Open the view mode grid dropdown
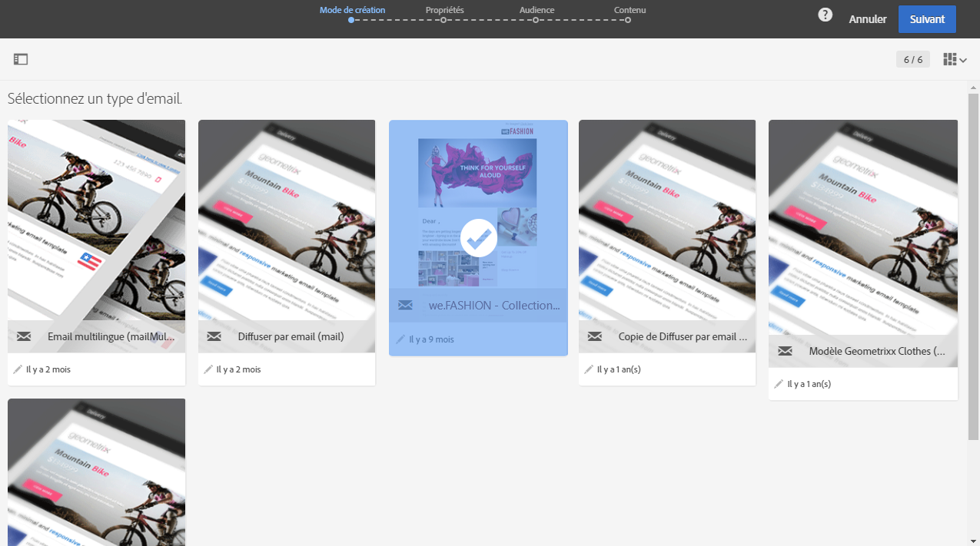Screen dimensions: 980x546 tap(955, 59)
